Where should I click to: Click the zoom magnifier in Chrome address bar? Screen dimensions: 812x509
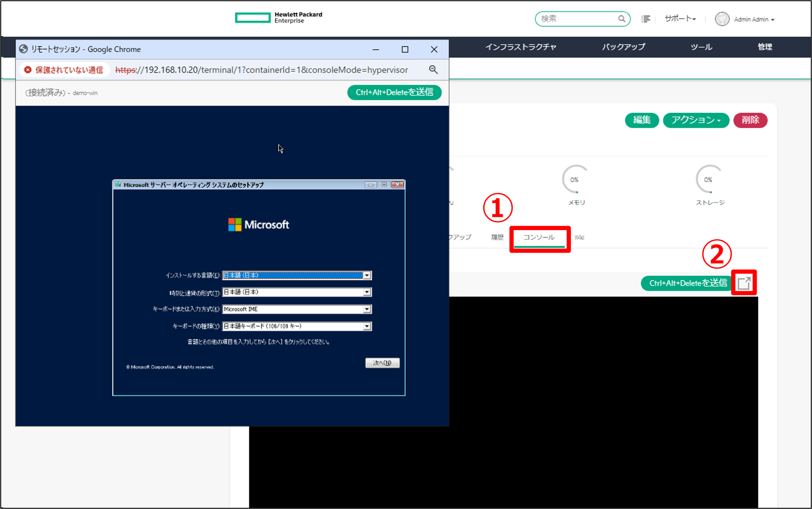pos(433,70)
